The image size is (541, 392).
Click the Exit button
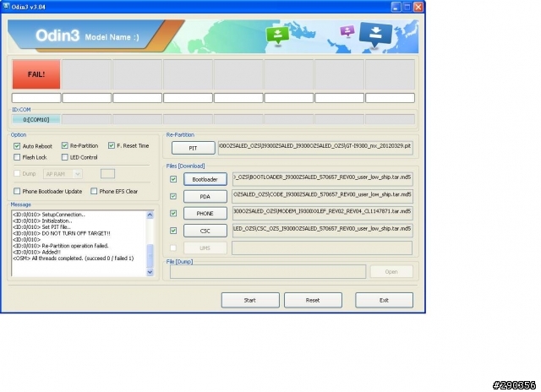click(384, 300)
